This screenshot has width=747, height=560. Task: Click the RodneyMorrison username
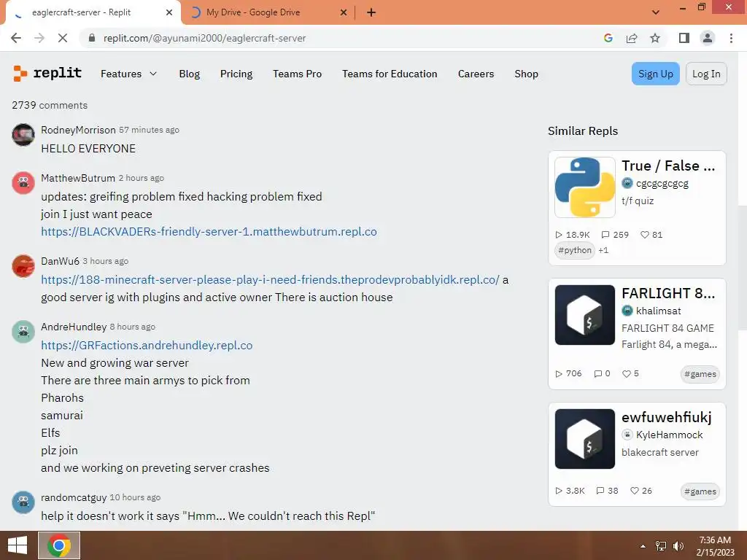tap(78, 130)
